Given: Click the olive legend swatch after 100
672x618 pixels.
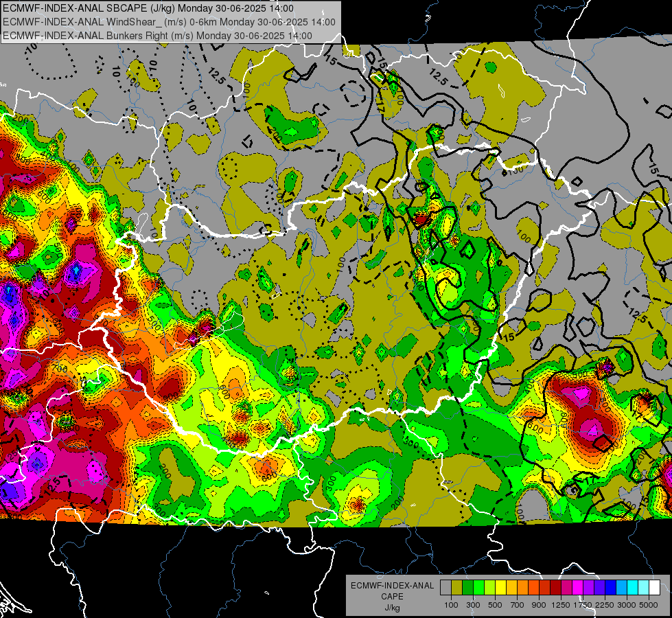Looking at the screenshot, I should click(x=457, y=587).
